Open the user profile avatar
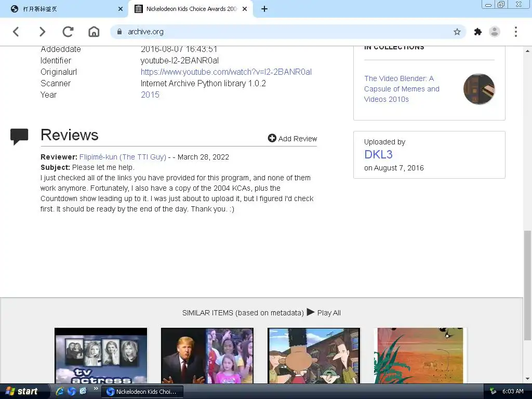This screenshot has width=532, height=399. tap(495, 32)
